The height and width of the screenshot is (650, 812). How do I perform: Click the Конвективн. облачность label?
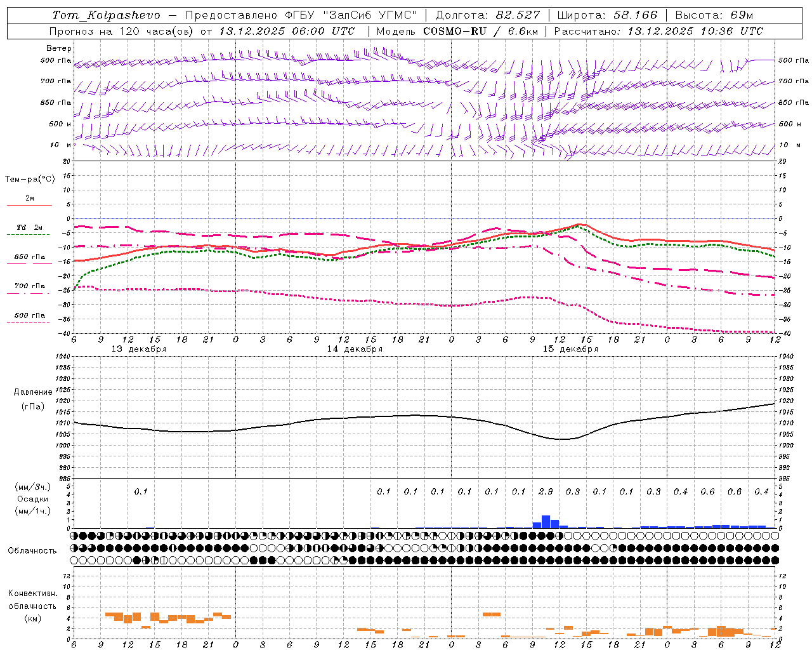tap(32, 600)
